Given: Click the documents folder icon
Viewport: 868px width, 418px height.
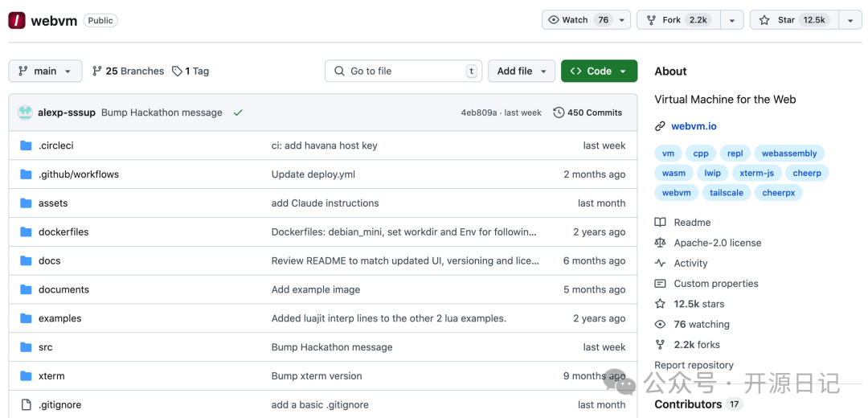Looking at the screenshot, I should 26,289.
